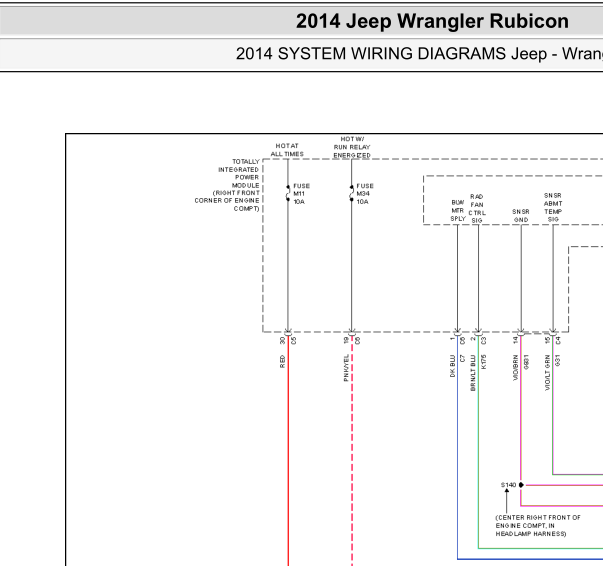Select the "HOT W/ RUN RELAY ENERGIZED" label
Image resolution: width=603 pixels, height=566 pixels.
[352, 147]
